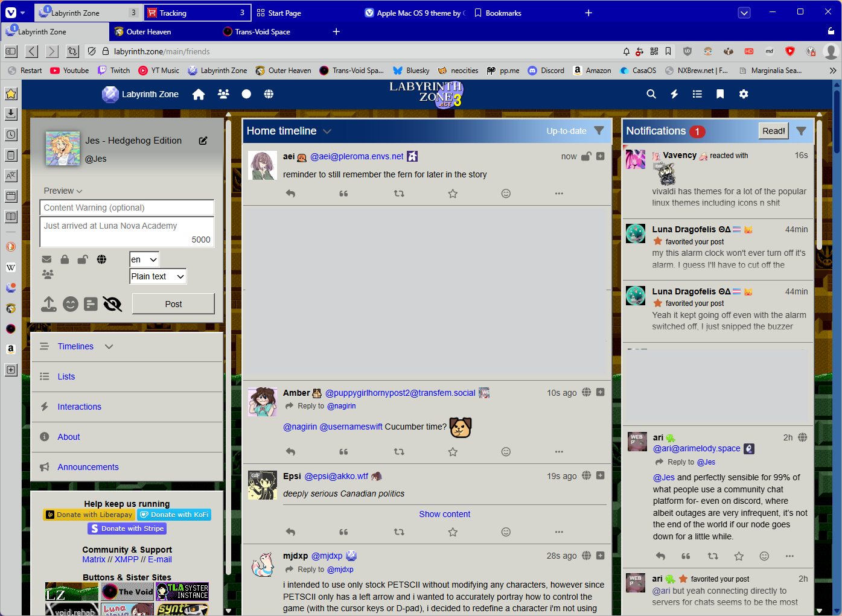Upload an attachment to your post

49,304
